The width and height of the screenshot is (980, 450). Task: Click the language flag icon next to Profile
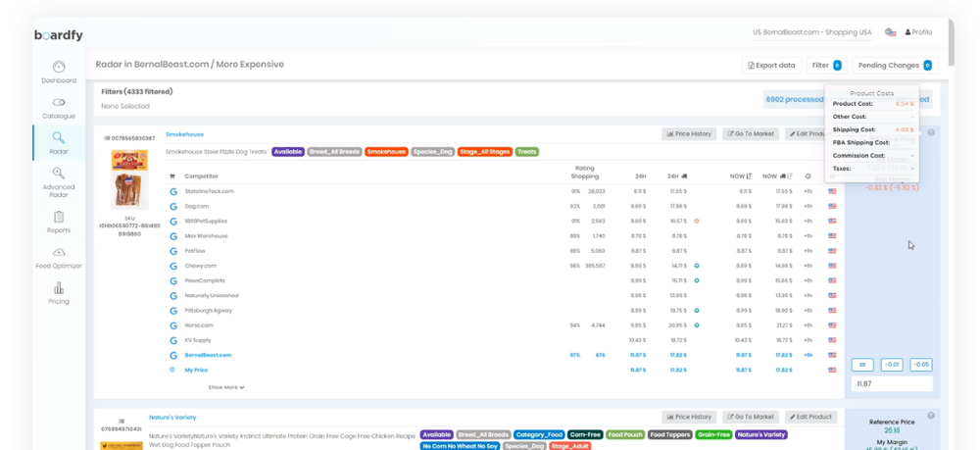point(891,32)
